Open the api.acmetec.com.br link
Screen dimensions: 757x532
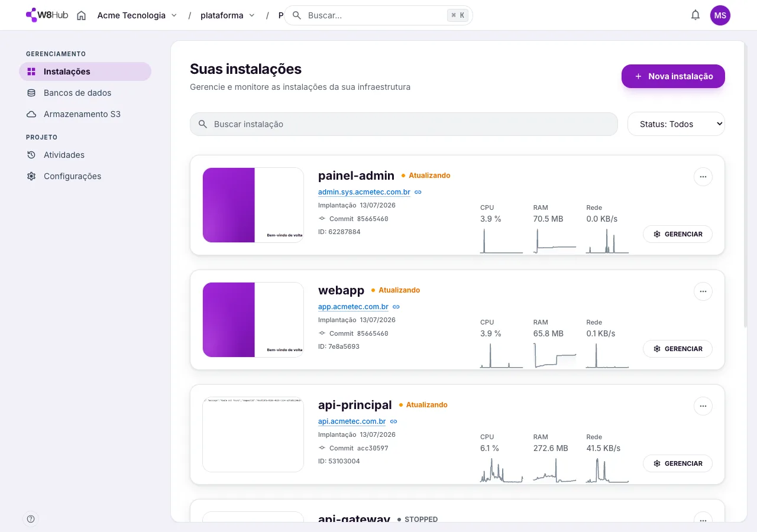point(352,421)
